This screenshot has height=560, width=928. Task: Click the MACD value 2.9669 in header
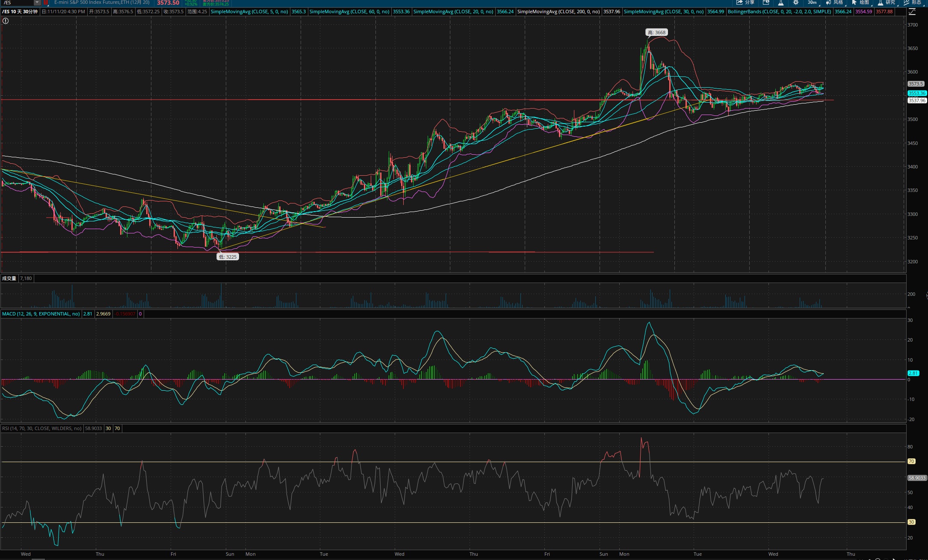pos(103,314)
